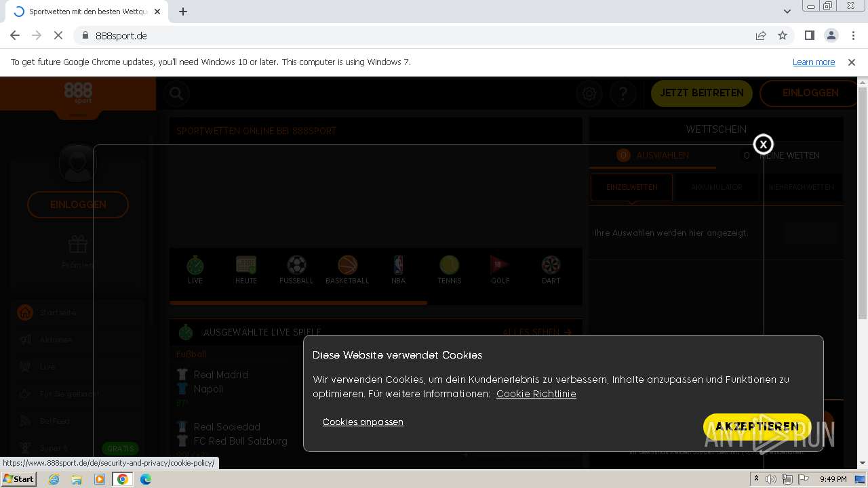This screenshot has height=488, width=868.
Task: Open the tab search dropdown
Action: point(787,12)
